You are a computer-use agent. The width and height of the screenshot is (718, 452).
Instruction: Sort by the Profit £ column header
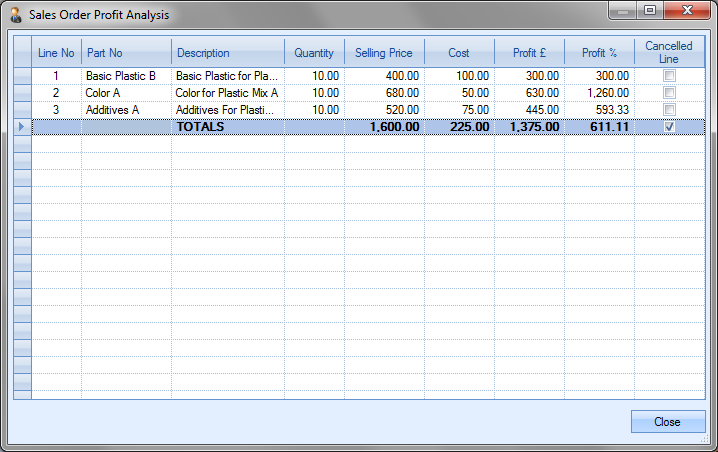(529, 53)
